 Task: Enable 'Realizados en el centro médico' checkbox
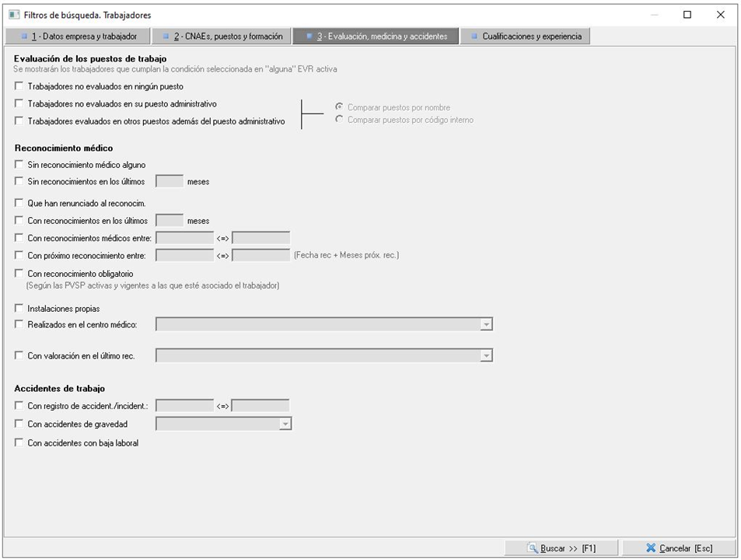click(19, 324)
